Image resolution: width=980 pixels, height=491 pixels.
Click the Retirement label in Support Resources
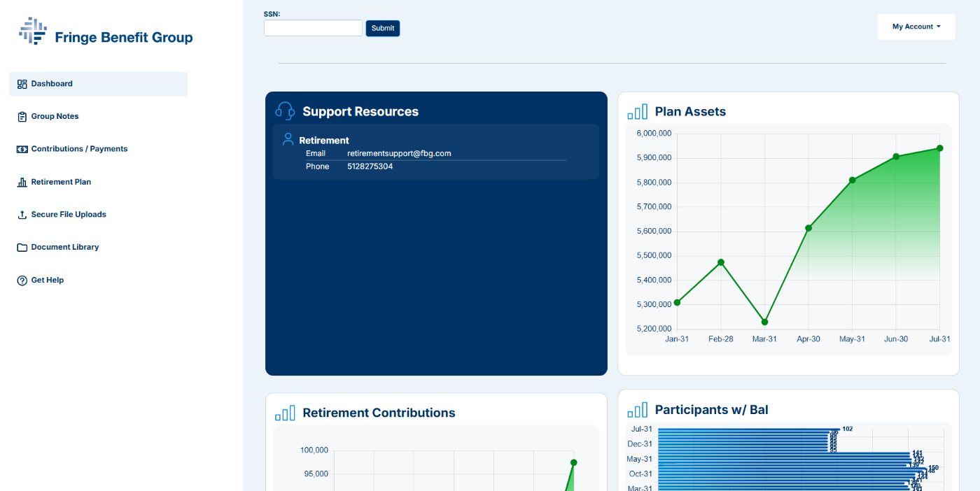tap(324, 141)
